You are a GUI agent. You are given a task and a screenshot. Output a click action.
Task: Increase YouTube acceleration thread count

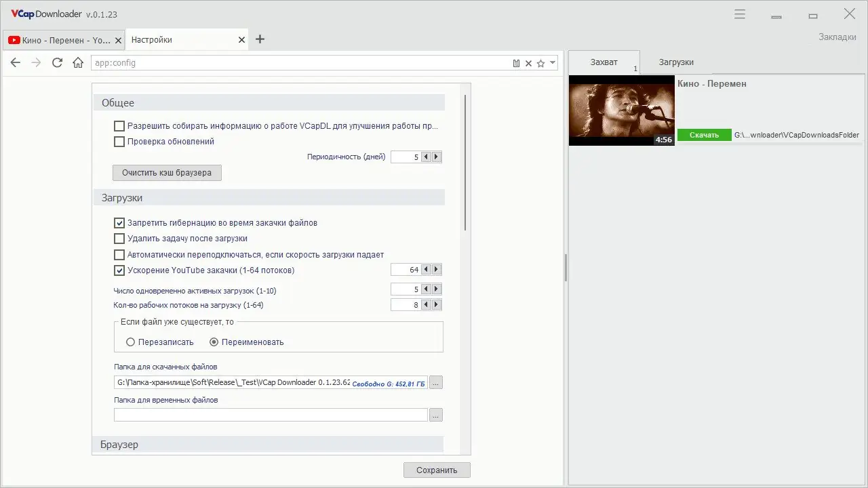[436, 270]
